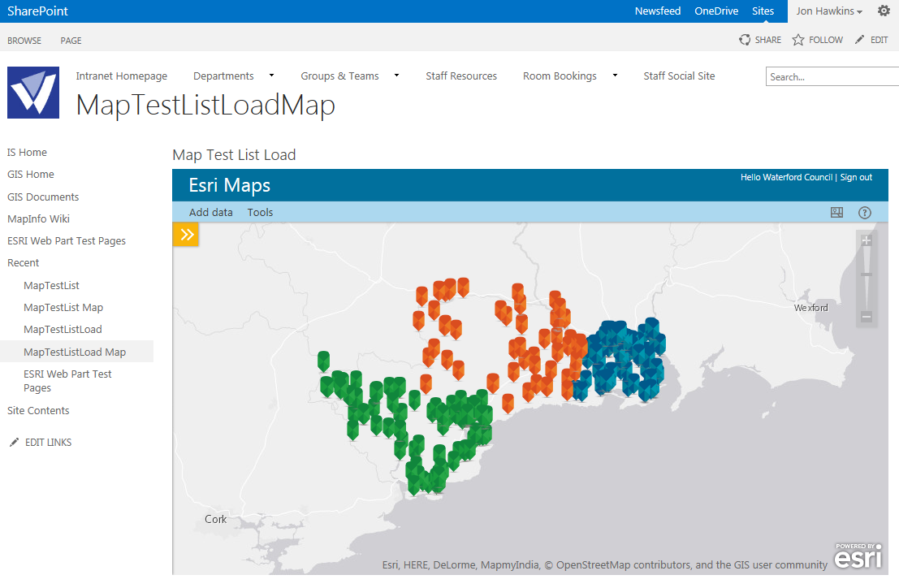Viewport: 899px width, 588px height.
Task: Zoom out on the map with minus button
Action: tap(867, 317)
